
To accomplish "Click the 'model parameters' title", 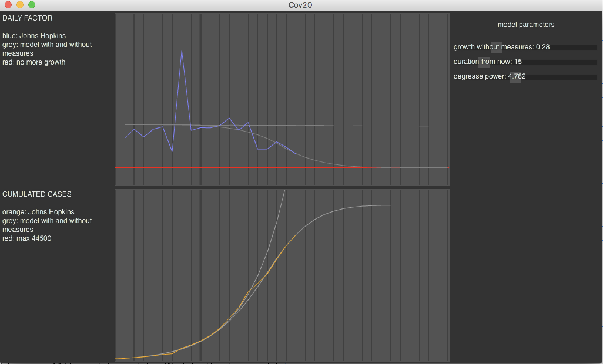I will coord(526,25).
